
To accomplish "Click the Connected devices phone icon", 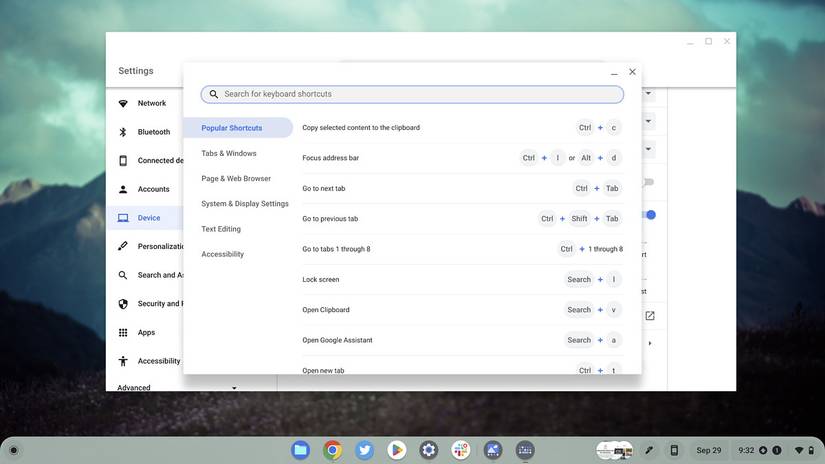I will 123,160.
